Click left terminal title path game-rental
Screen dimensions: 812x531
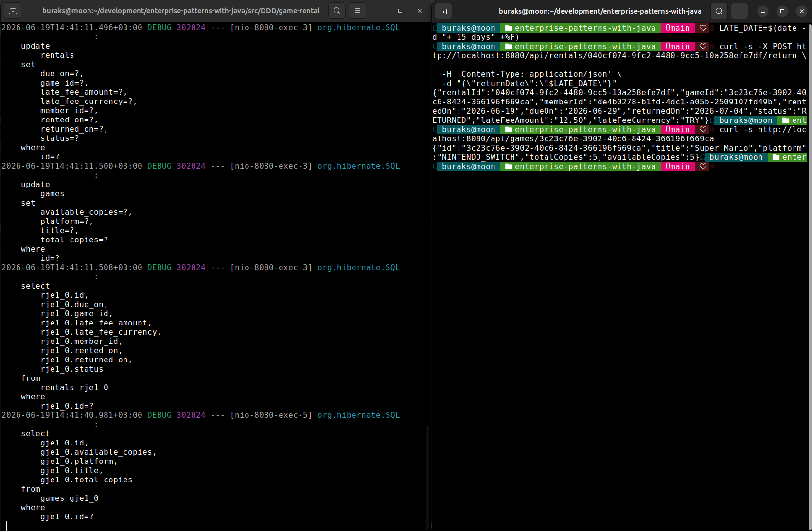point(181,11)
